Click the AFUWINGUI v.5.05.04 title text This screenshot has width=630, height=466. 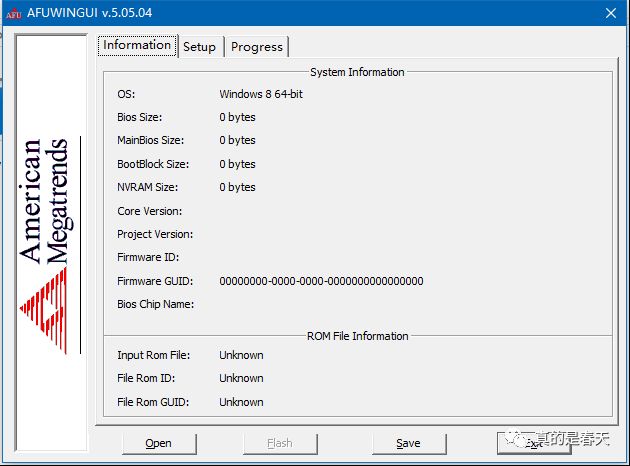(90, 13)
